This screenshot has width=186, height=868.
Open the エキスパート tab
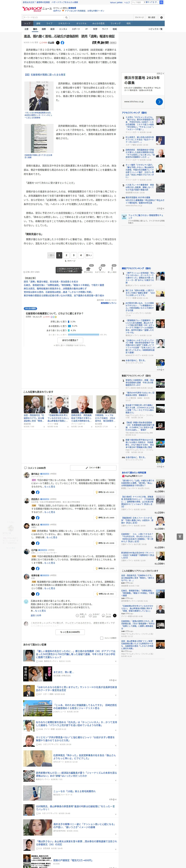tap(64, 24)
